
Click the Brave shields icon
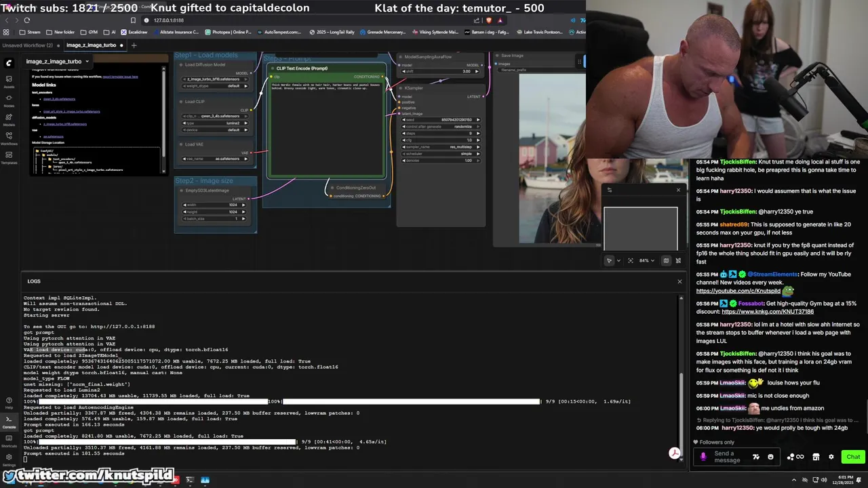coord(488,20)
